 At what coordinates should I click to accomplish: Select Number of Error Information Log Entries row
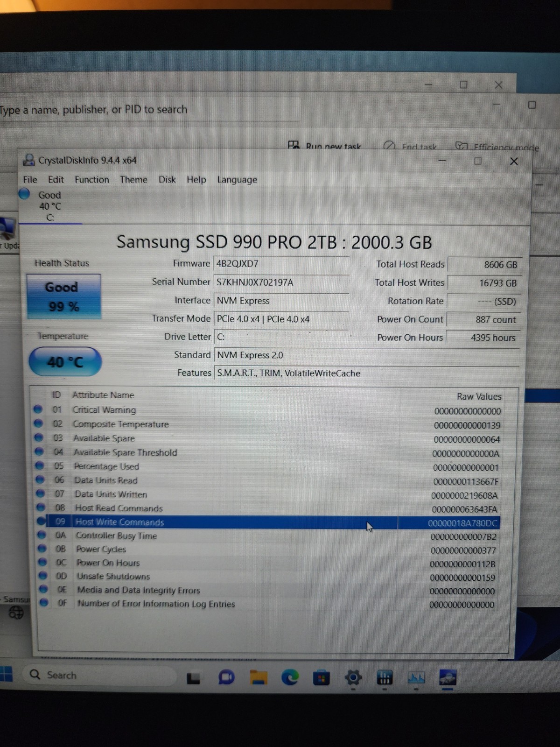[x=268, y=604]
